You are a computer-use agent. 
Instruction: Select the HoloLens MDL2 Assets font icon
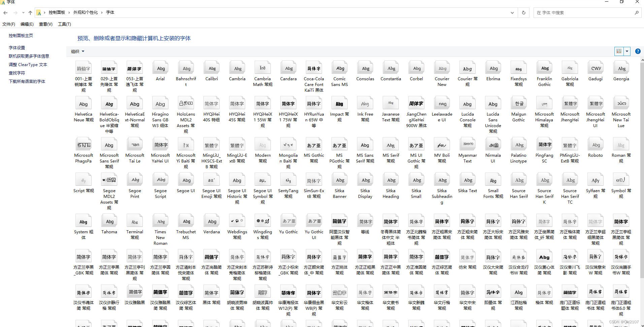[x=186, y=103]
